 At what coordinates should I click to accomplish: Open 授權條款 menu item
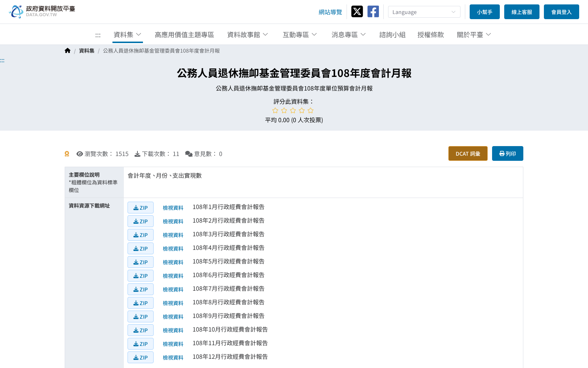click(431, 35)
